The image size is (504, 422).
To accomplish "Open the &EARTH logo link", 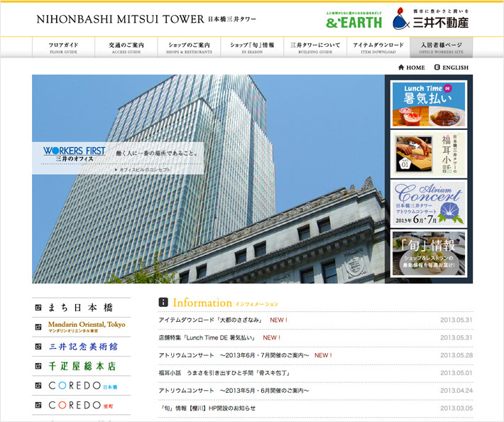I will pos(354,20).
